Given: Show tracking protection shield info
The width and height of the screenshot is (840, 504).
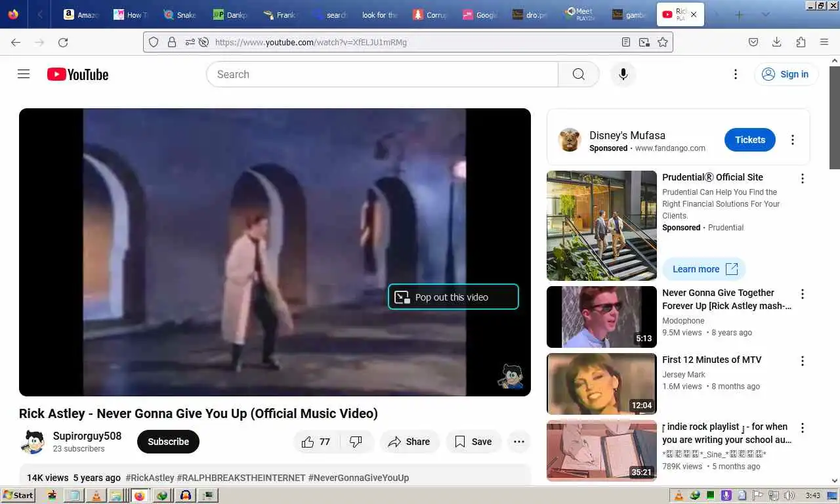Looking at the screenshot, I should click(x=154, y=42).
